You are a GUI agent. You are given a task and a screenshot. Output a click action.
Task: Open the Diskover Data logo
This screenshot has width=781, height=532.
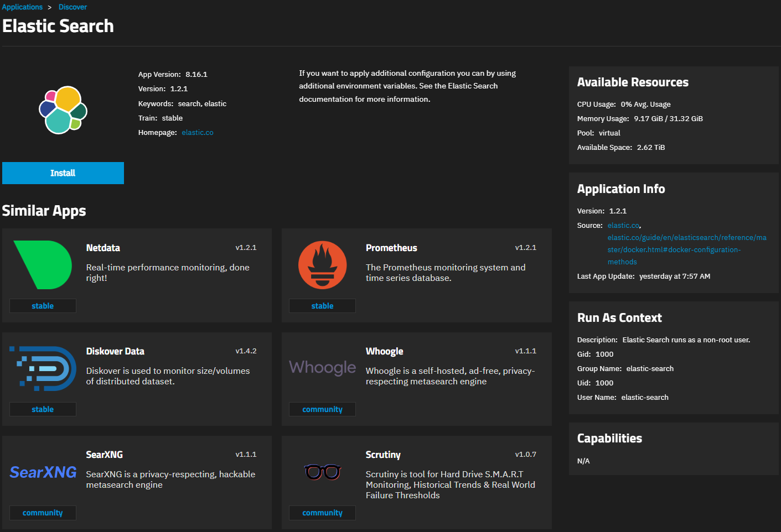(x=43, y=368)
